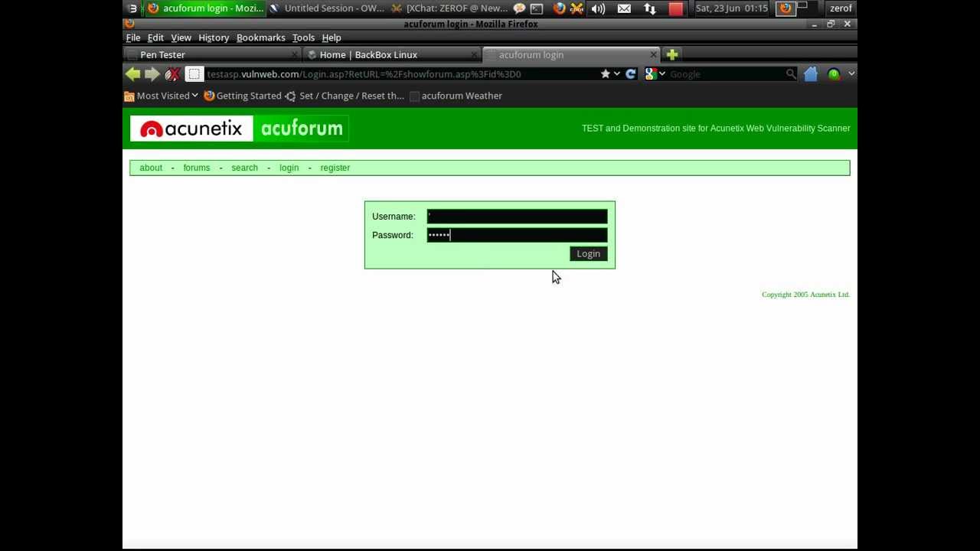Viewport: 980px width, 551px height.
Task: Open the URL history dropdown arrow
Action: click(616, 74)
